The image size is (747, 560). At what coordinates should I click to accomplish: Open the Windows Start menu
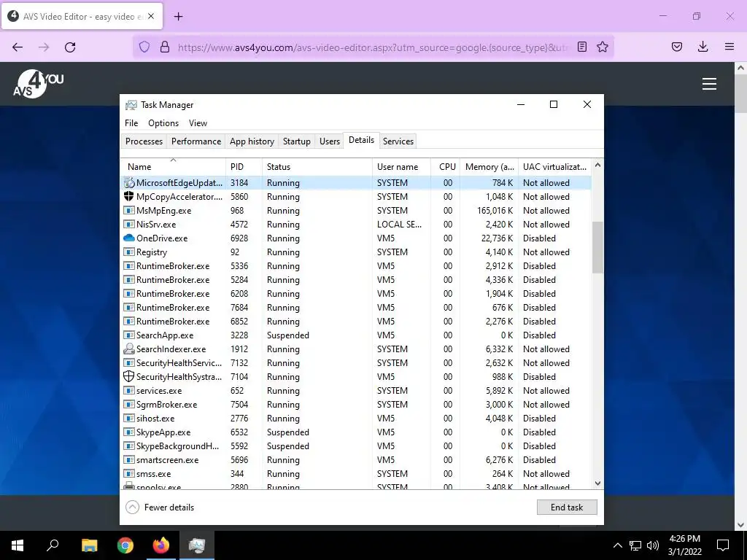18,545
